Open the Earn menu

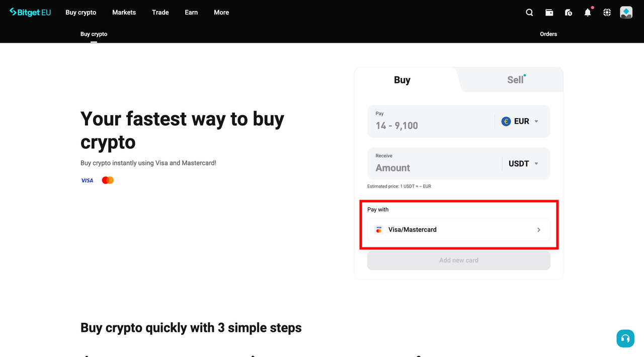coord(191,13)
